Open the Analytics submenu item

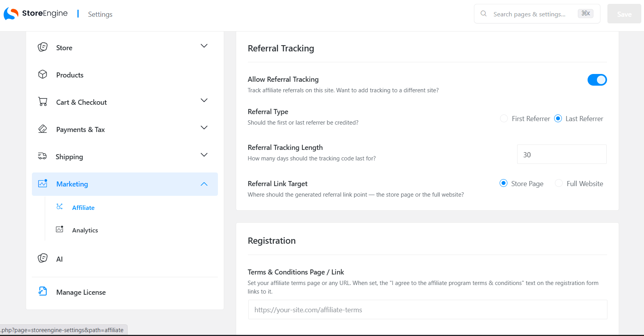(x=85, y=230)
